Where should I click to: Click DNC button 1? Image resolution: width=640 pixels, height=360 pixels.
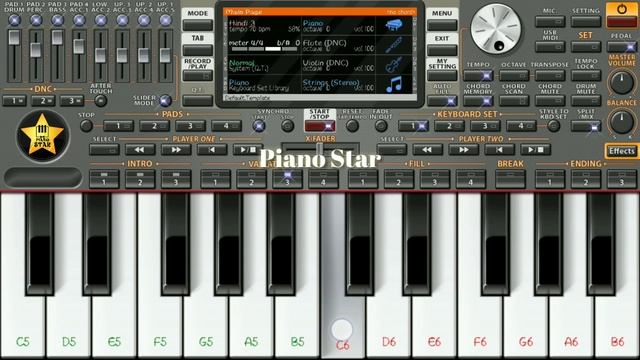click(14, 101)
